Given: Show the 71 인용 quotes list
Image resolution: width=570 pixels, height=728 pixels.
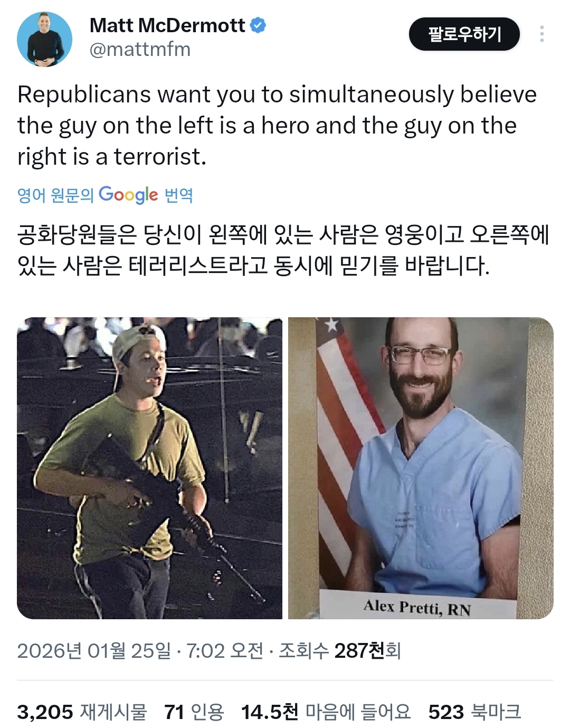Looking at the screenshot, I should (x=194, y=712).
